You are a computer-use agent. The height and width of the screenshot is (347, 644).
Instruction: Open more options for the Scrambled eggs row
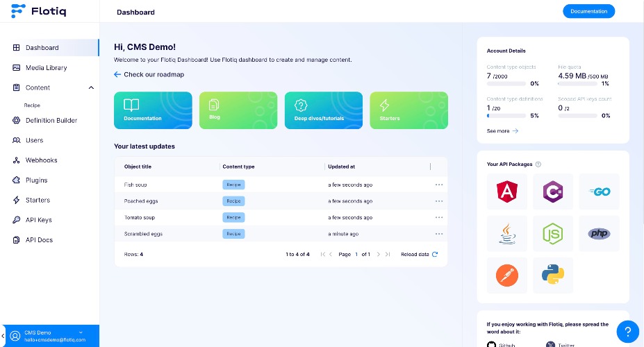coord(439,234)
